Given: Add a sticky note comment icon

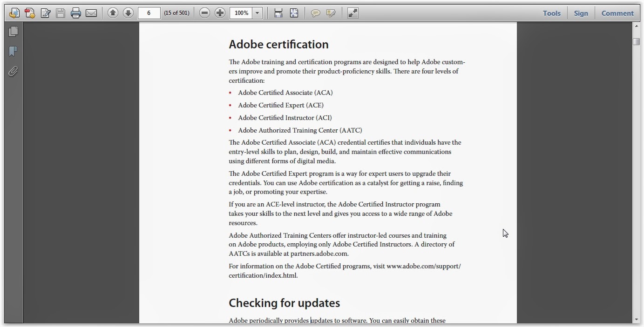Looking at the screenshot, I should tap(315, 13).
